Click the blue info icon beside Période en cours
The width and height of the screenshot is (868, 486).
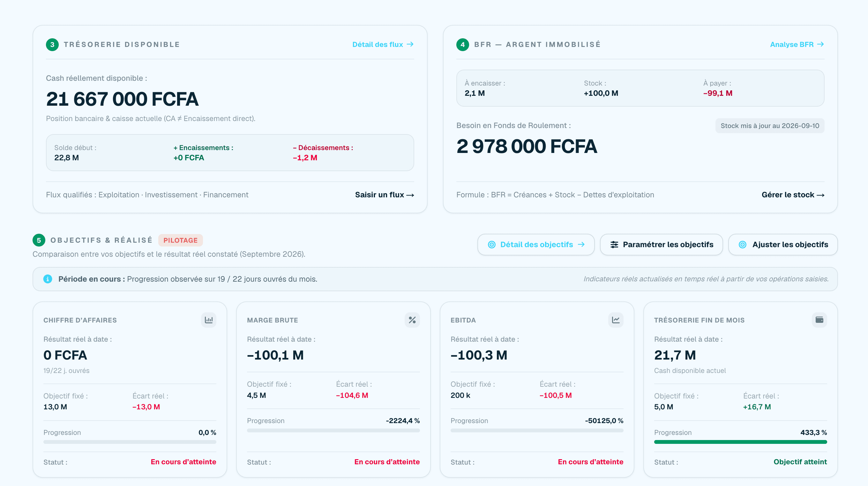(x=48, y=279)
